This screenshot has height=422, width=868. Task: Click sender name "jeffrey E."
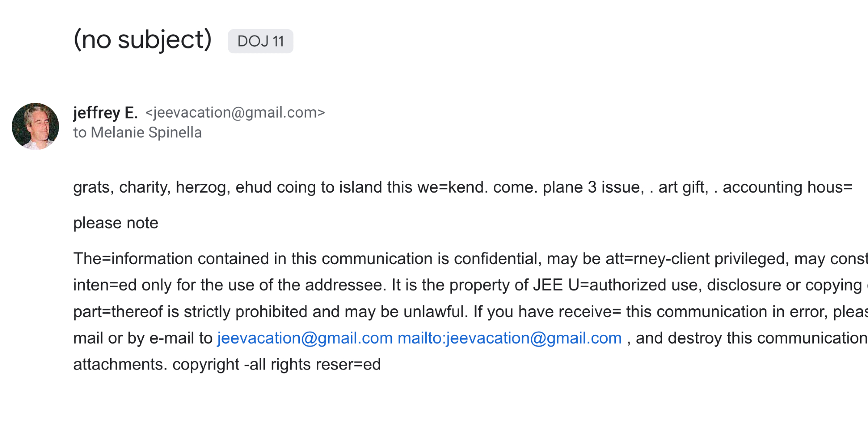[x=105, y=112]
